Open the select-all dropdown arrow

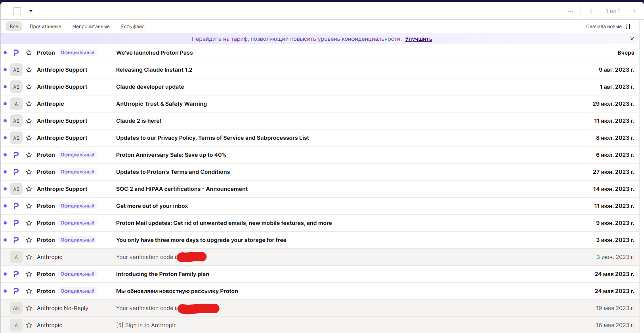31,11
